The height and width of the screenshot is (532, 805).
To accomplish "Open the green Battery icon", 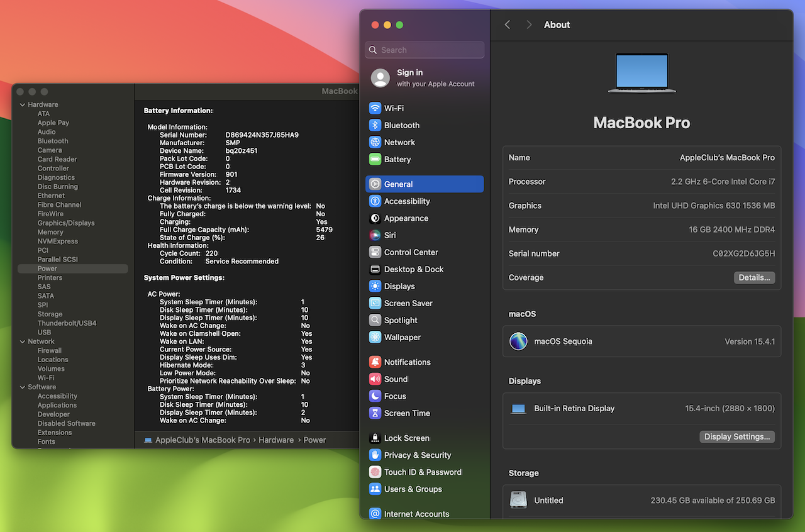I will 375,159.
